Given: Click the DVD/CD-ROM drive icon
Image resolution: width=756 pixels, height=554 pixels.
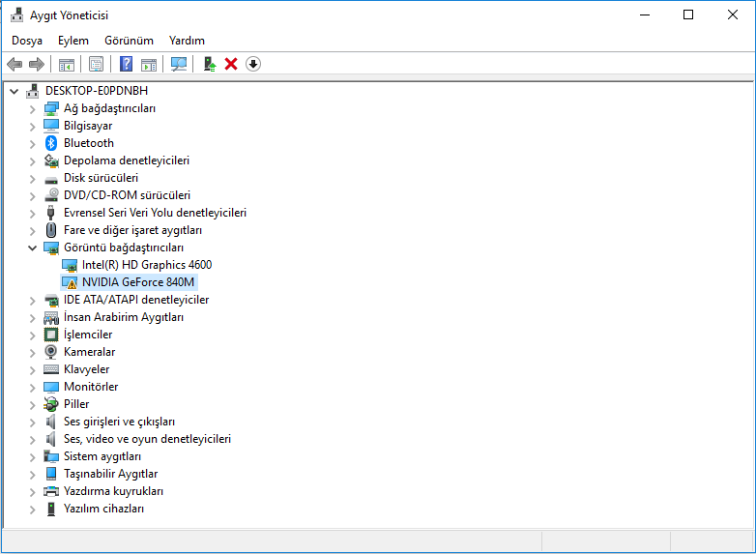Looking at the screenshot, I should (x=51, y=195).
